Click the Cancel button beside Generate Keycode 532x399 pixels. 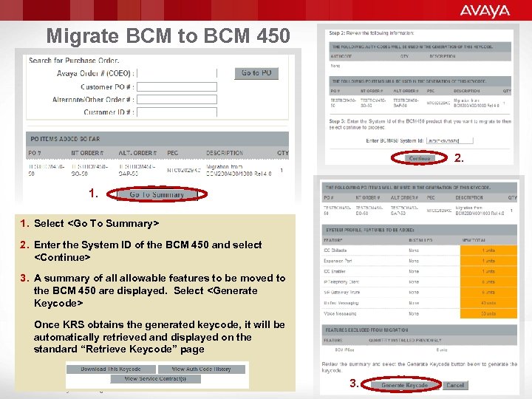455,385
